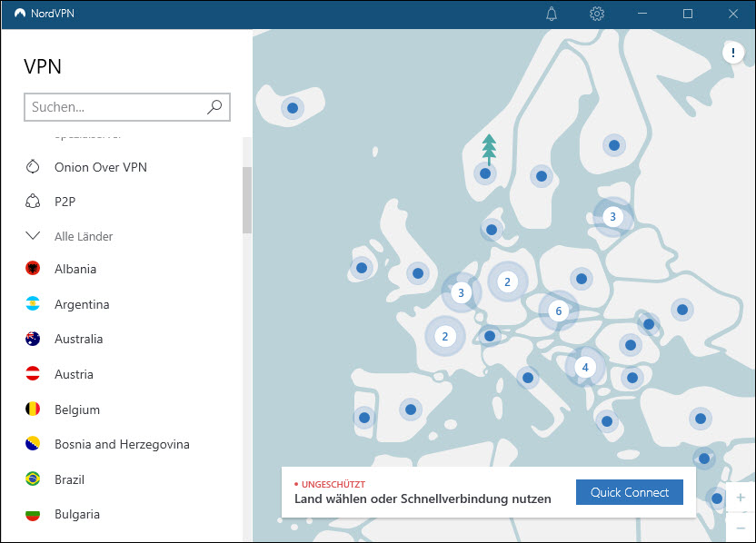This screenshot has width=756, height=543.
Task: Select Argentina from the country list
Action: (x=82, y=304)
